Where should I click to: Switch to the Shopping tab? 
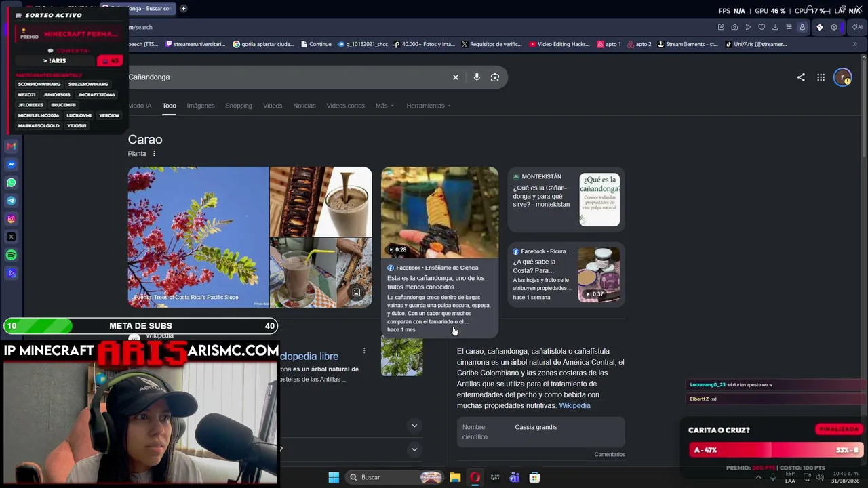tap(239, 106)
